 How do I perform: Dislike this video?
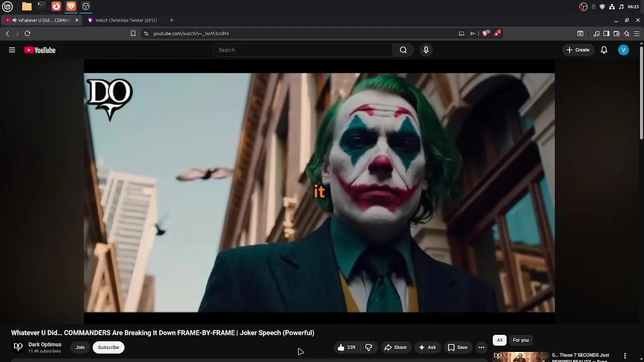pos(369,347)
